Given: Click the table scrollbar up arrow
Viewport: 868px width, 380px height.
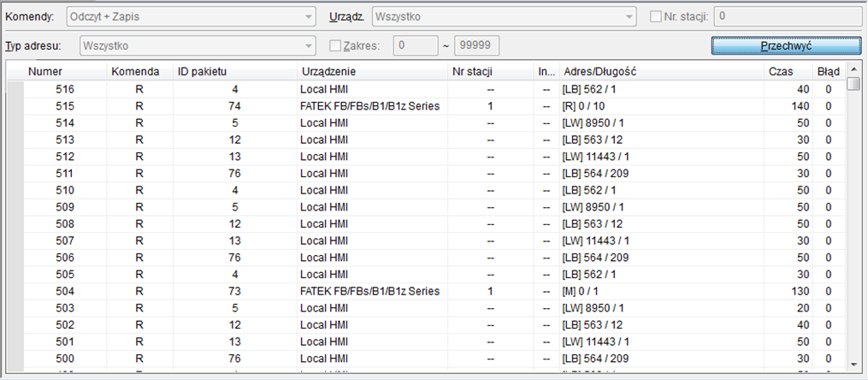Looking at the screenshot, I should coord(854,68).
